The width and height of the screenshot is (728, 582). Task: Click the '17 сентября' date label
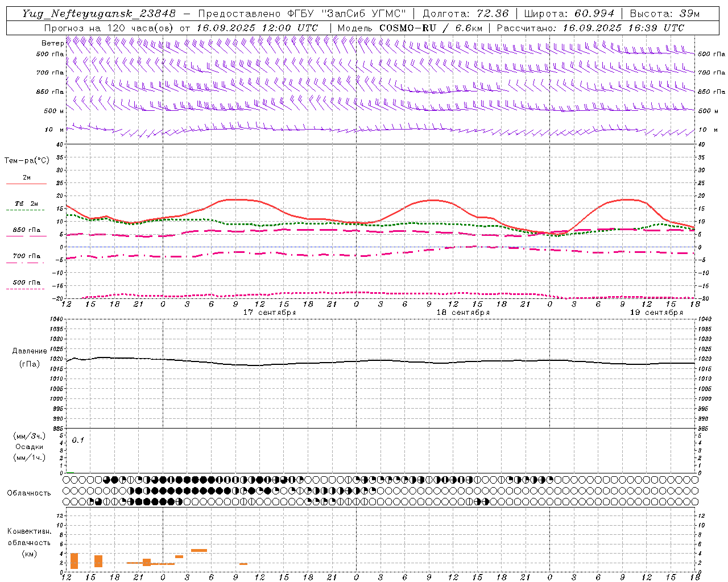[270, 313]
